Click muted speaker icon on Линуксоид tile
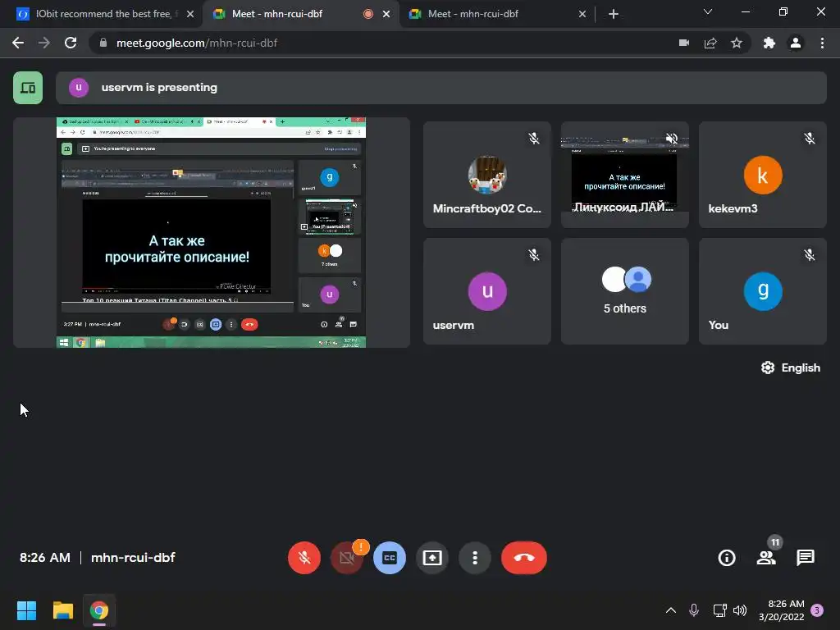 [671, 139]
